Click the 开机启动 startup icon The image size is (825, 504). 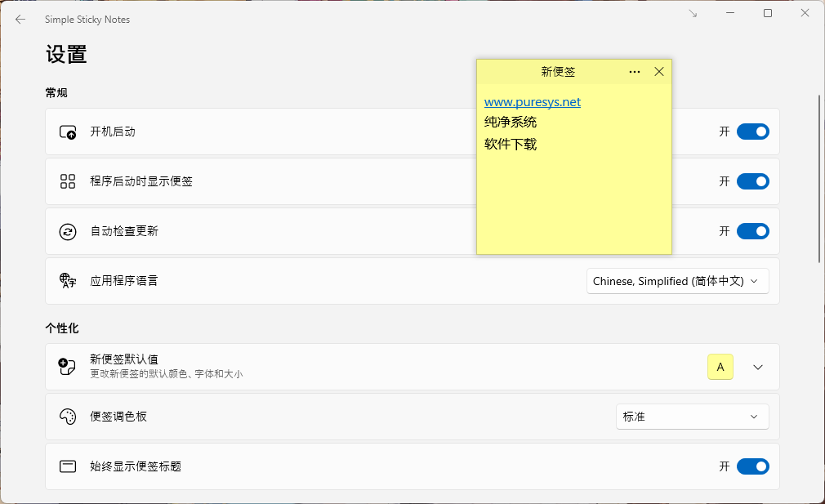click(x=67, y=132)
